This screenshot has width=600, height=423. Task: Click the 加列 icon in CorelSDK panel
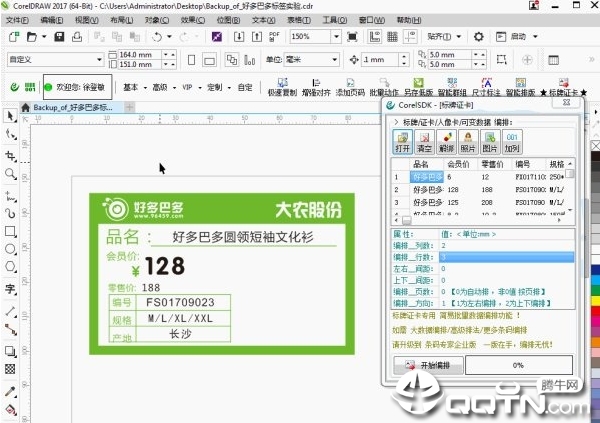[x=512, y=142]
